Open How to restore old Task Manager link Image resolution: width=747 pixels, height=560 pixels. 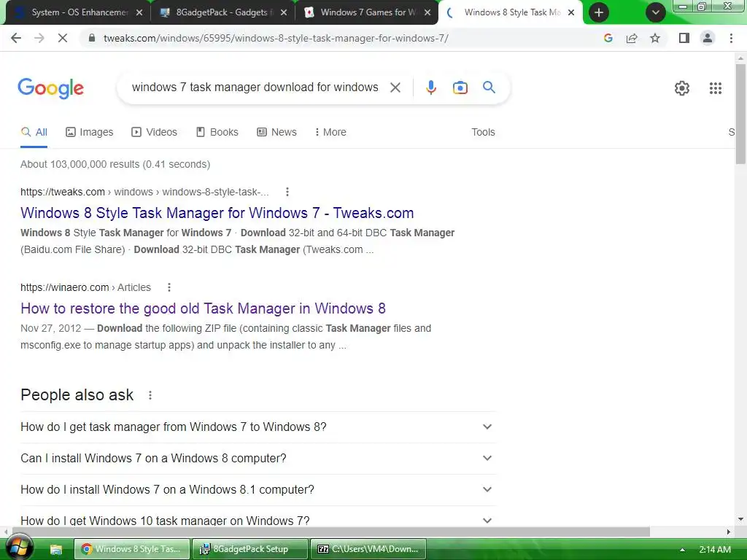click(x=203, y=308)
